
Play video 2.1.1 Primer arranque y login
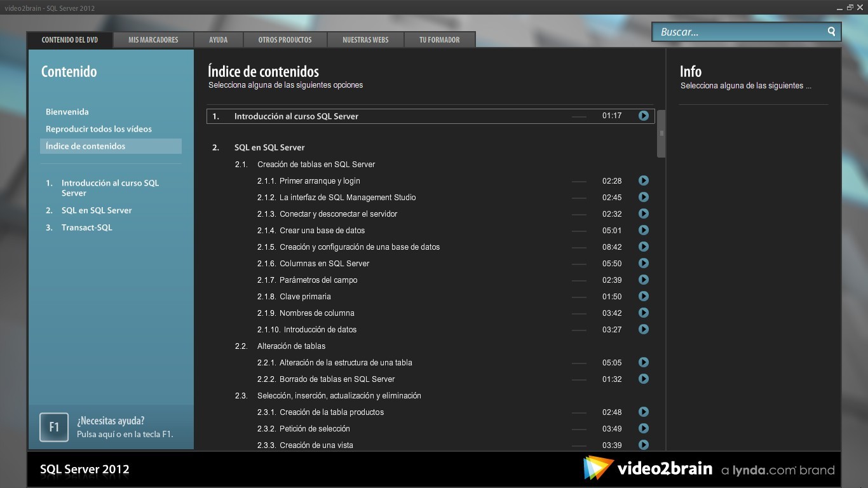644,180
